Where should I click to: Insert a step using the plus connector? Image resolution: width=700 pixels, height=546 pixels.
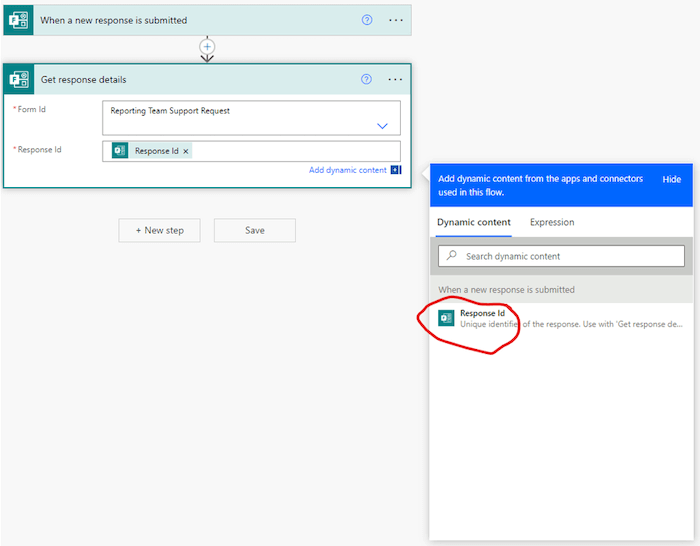coord(207,46)
